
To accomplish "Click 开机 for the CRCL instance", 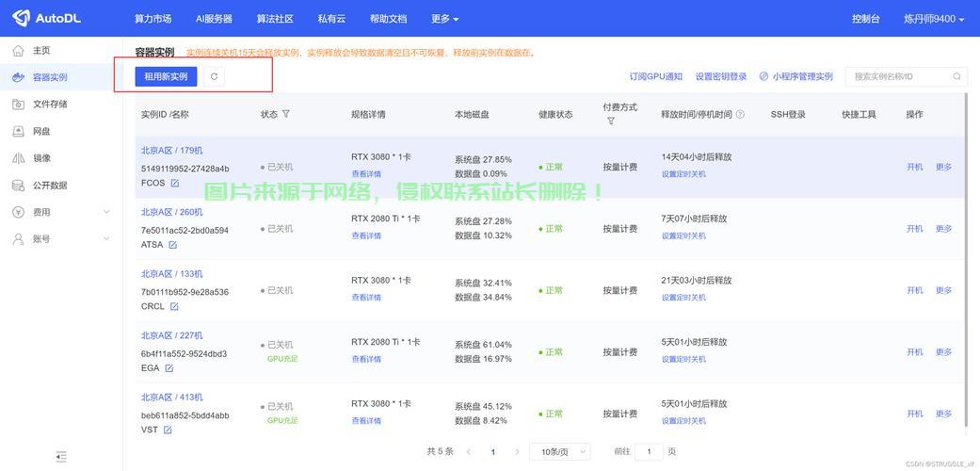I will pyautogui.click(x=914, y=290).
